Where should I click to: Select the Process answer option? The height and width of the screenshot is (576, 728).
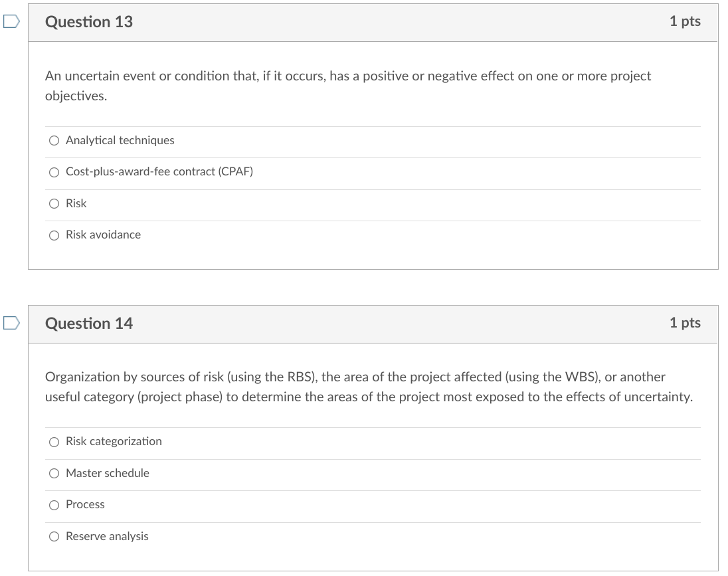pos(54,504)
